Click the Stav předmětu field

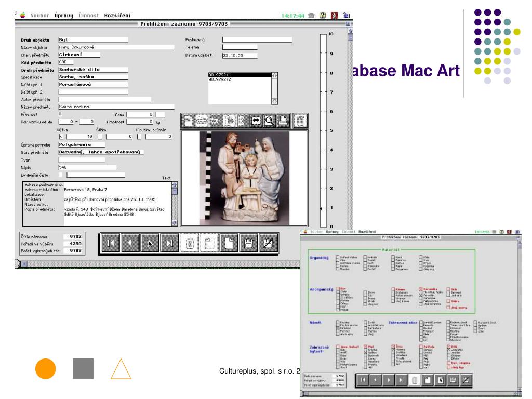pyautogui.click(x=101, y=152)
